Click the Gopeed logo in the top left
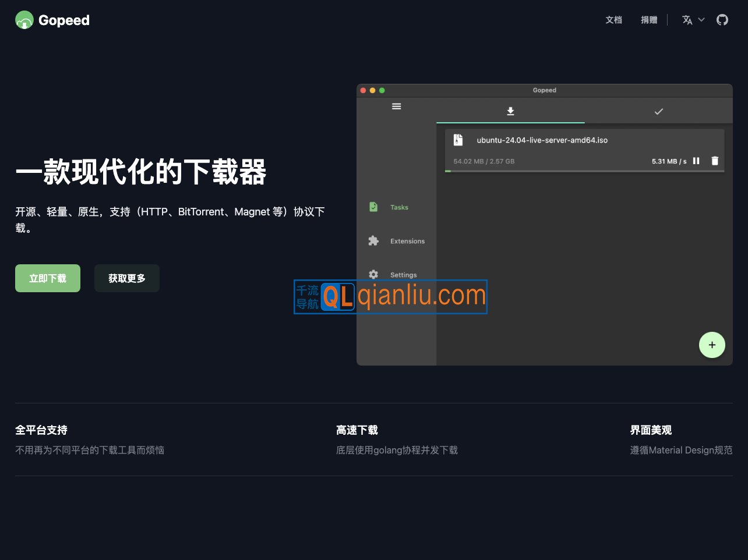 tap(52, 19)
